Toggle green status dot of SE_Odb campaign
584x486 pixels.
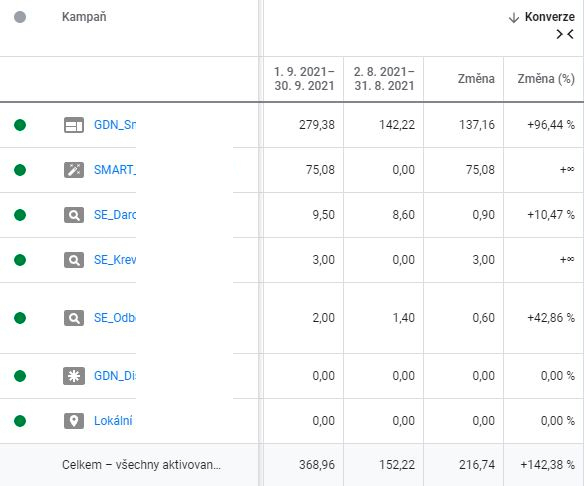pos(20,318)
